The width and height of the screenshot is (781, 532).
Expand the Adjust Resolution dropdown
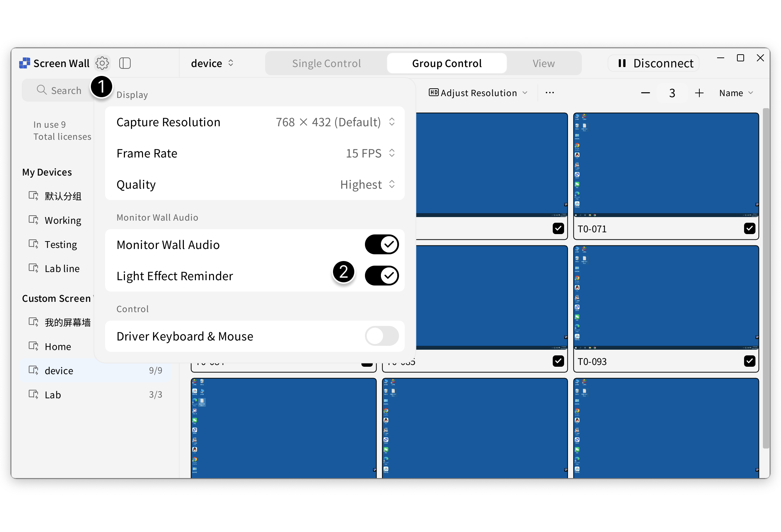478,93
